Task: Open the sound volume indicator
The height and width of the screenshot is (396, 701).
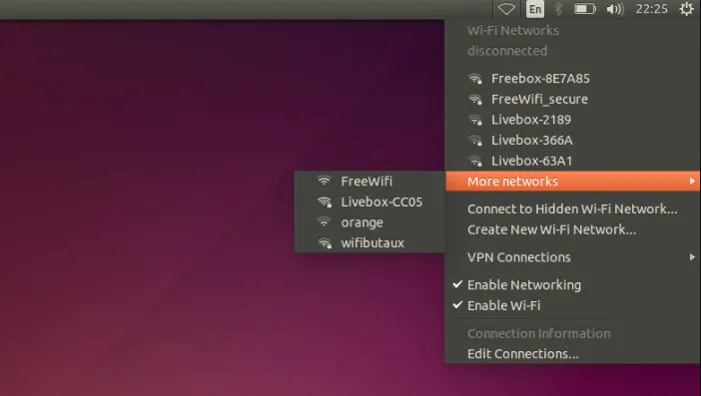Action: click(x=615, y=9)
